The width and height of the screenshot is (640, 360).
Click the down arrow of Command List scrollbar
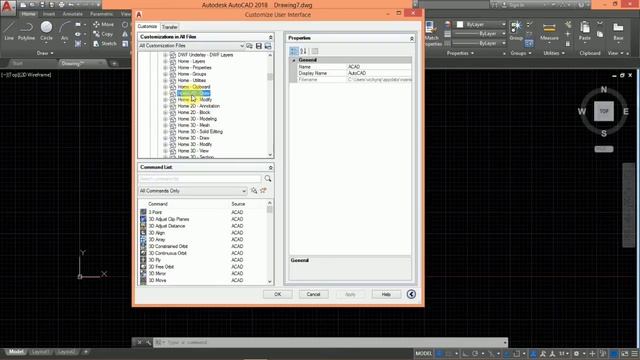pyautogui.click(x=270, y=282)
